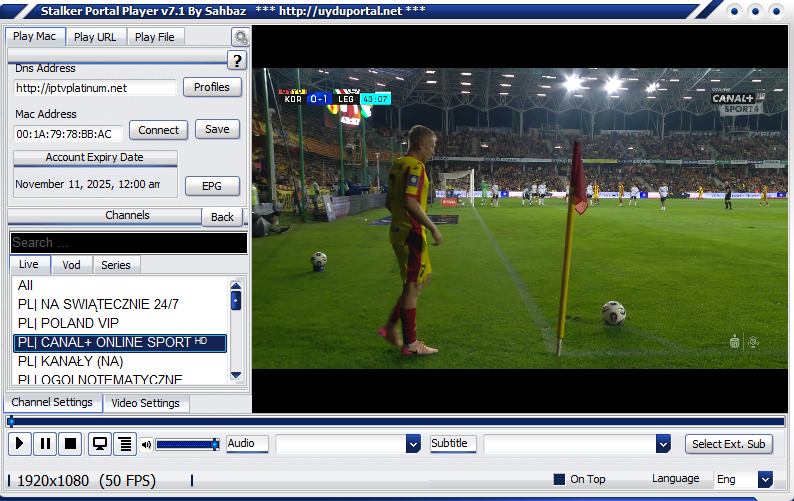The width and height of the screenshot is (794, 501).
Task: Open the Play File tab
Action: (154, 37)
